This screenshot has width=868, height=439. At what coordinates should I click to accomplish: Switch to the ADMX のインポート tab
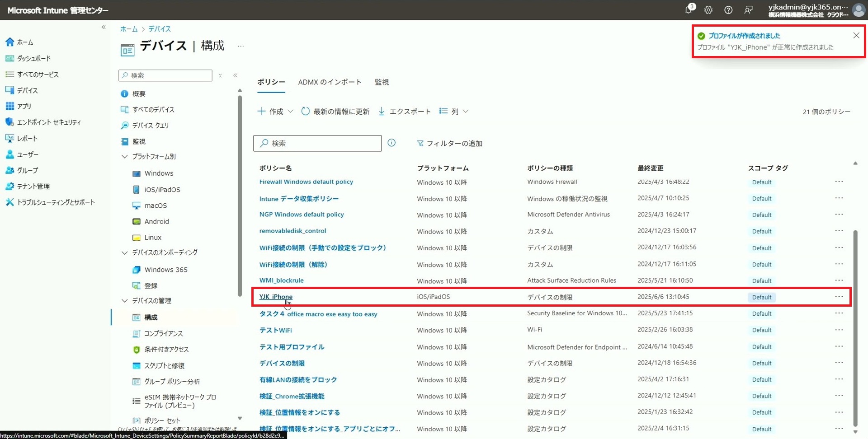coord(330,82)
